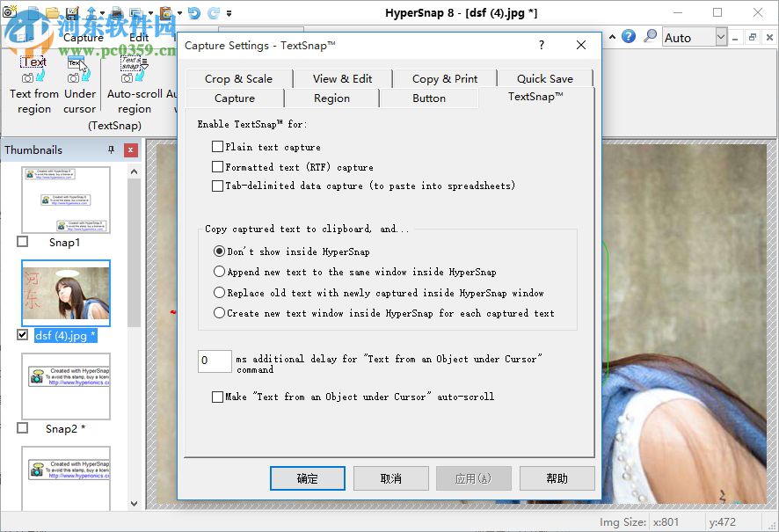Click the Undo toolbar icon

(x=194, y=13)
